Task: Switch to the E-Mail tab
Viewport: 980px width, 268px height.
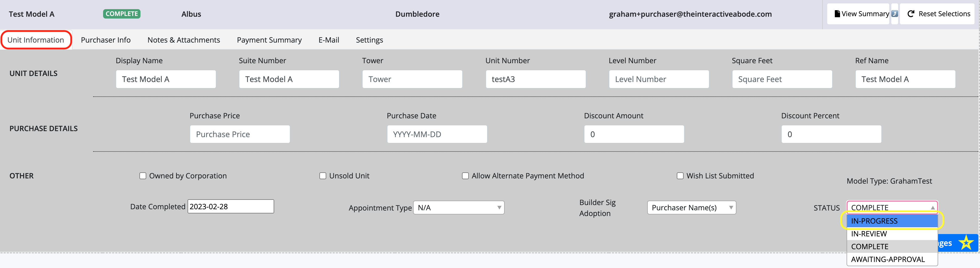Action: click(x=329, y=40)
